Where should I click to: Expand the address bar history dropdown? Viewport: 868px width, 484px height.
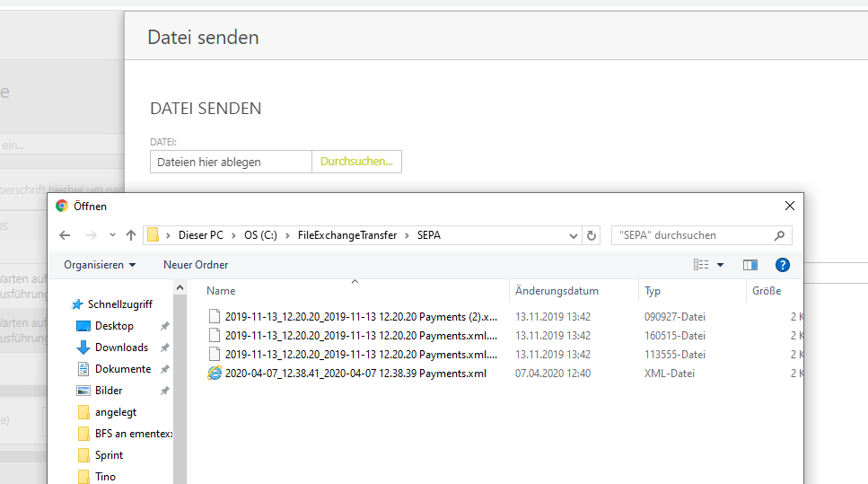574,235
